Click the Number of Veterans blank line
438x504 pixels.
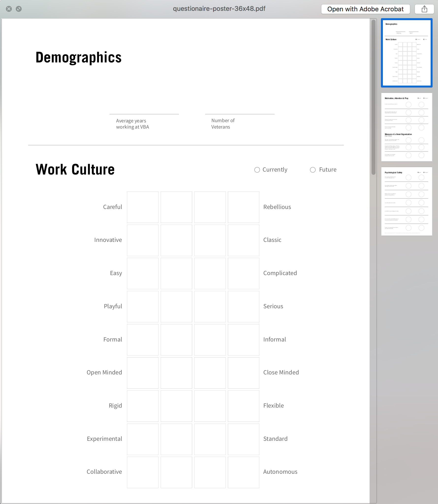(x=240, y=114)
